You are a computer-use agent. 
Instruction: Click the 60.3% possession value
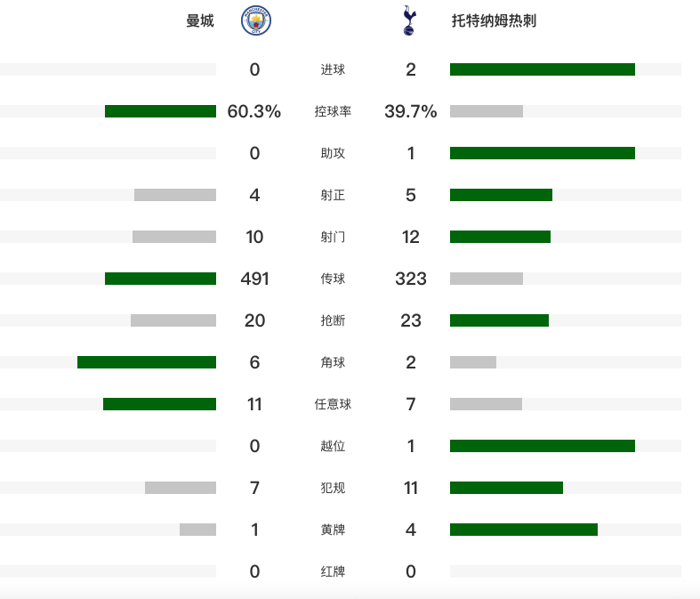tap(254, 111)
